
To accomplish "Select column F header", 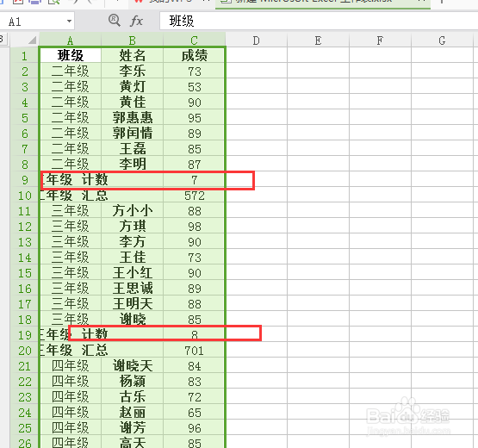I will pos(380,40).
